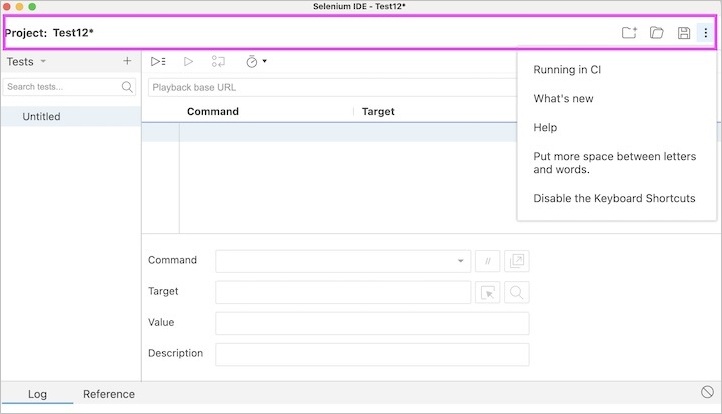Open an existing project via folder icon

657,33
